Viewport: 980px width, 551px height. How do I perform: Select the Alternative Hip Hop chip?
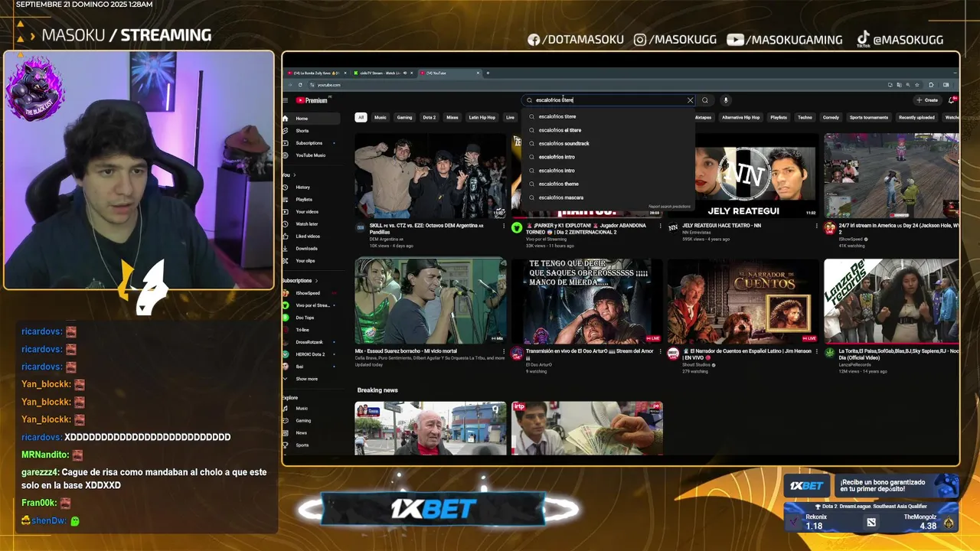741,118
